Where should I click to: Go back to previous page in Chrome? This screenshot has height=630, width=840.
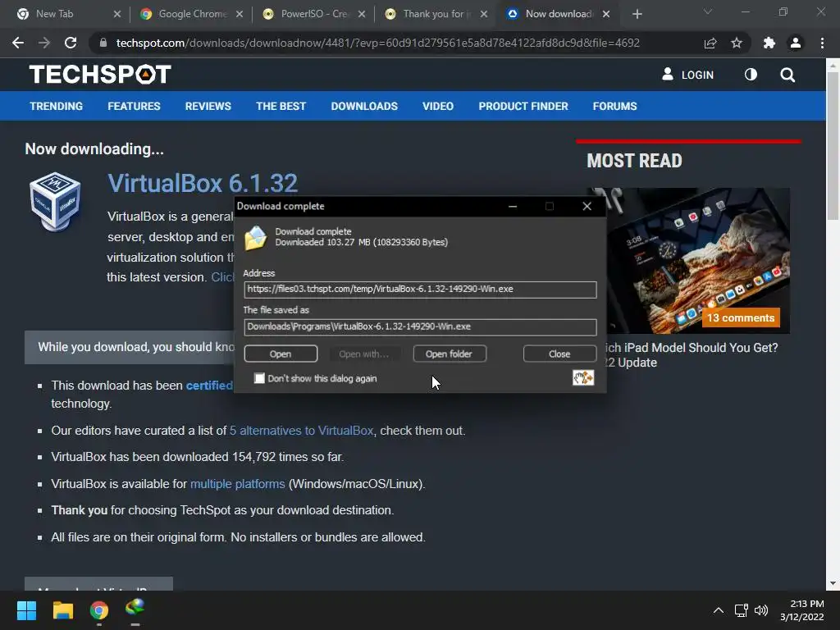18,43
